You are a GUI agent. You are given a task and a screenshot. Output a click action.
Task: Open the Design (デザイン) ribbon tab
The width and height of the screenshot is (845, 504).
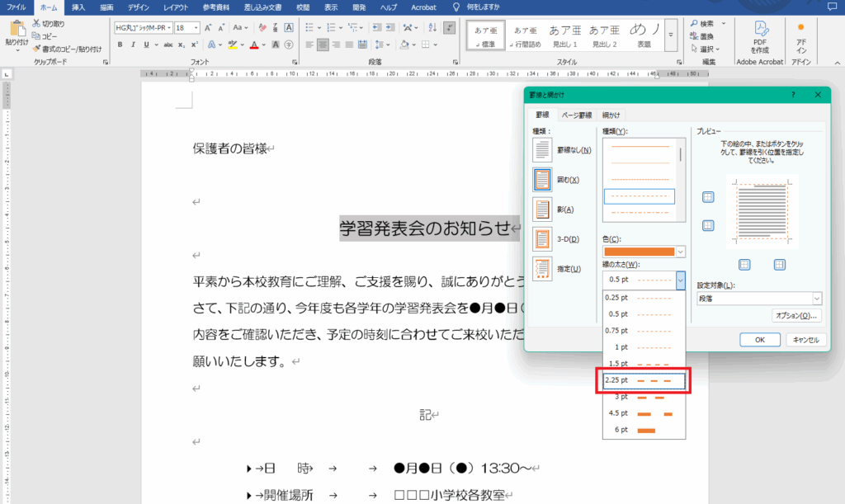(x=139, y=7)
